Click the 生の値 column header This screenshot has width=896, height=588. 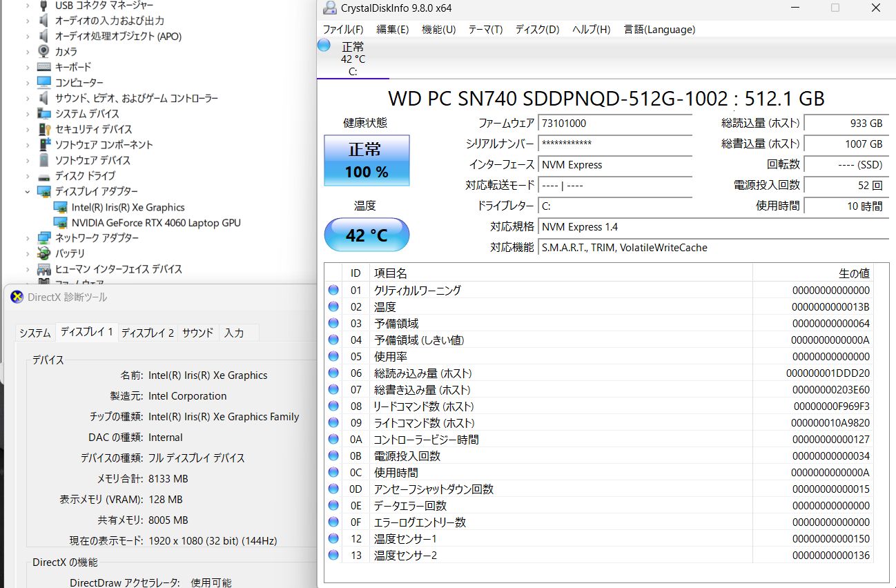click(812, 273)
